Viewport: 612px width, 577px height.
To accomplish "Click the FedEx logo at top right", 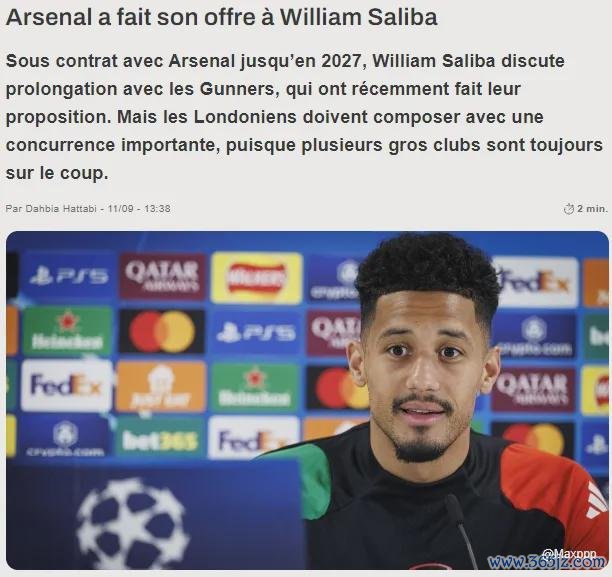I will tap(536, 282).
